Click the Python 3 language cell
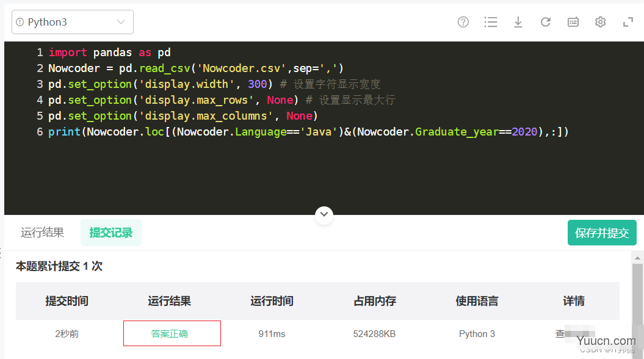Screen dimensions: 644x359 [477, 334]
